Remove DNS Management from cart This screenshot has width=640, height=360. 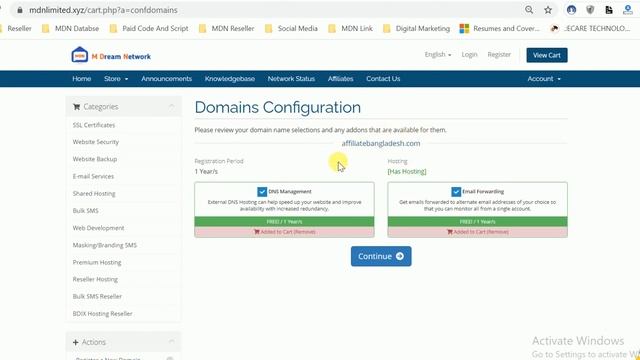point(284,232)
